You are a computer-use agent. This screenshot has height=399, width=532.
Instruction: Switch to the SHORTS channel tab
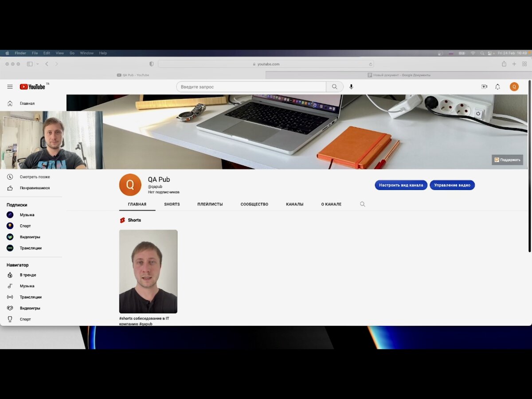point(172,204)
